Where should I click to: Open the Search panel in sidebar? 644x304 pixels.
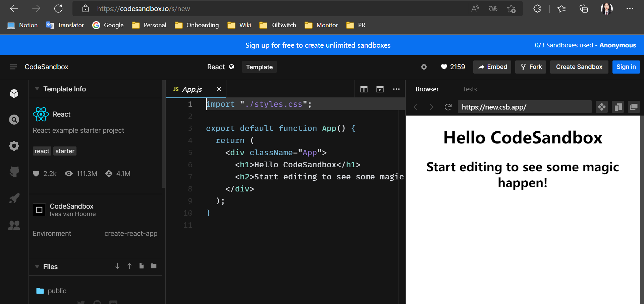coord(14,120)
